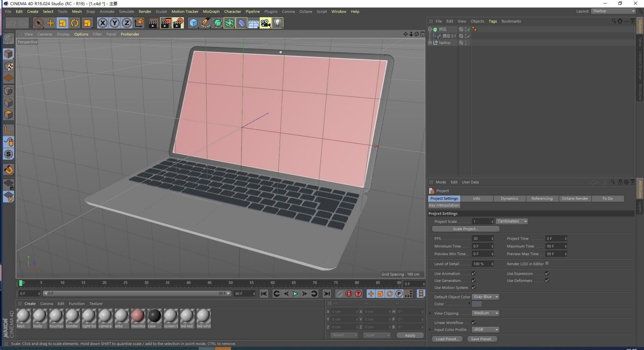Screen dimensions: 644x350
Task: Go to start of animation
Action: coord(264,294)
